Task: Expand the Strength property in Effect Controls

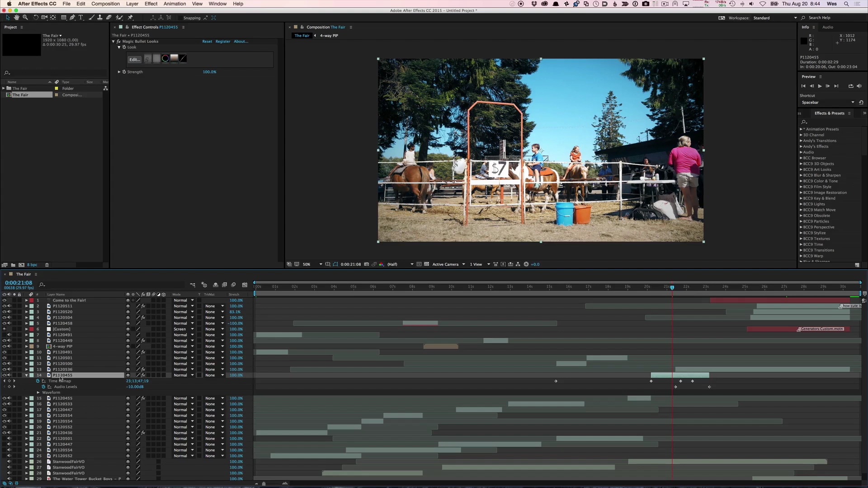Action: pyautogui.click(x=119, y=72)
